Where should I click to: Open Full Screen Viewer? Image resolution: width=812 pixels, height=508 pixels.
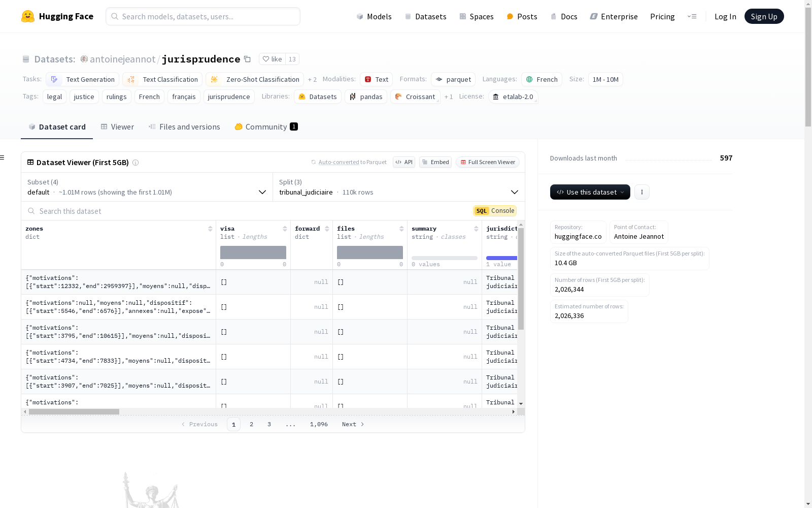pos(488,162)
